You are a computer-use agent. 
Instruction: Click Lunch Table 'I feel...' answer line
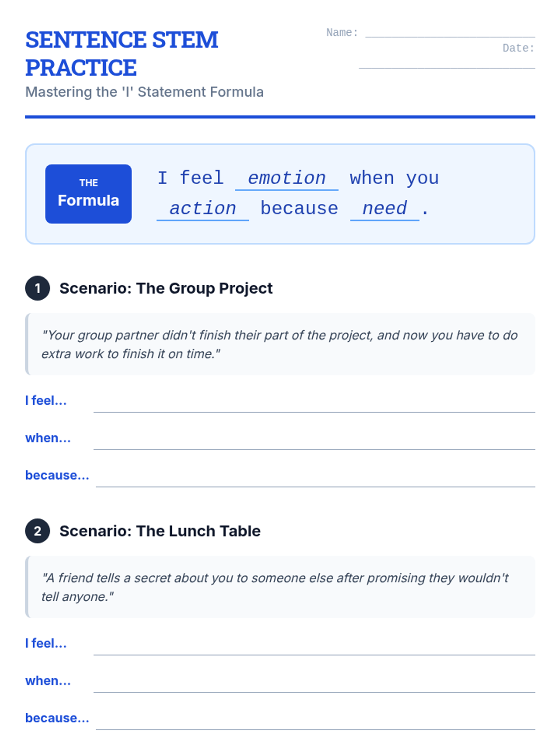(x=314, y=647)
